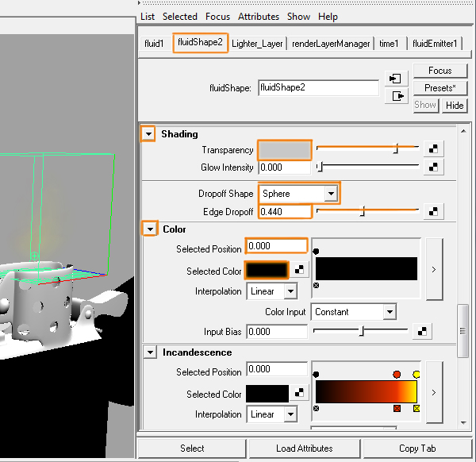Image resolution: width=476 pixels, height=462 pixels.
Task: Click the output connection arrow icon
Action: (x=396, y=96)
